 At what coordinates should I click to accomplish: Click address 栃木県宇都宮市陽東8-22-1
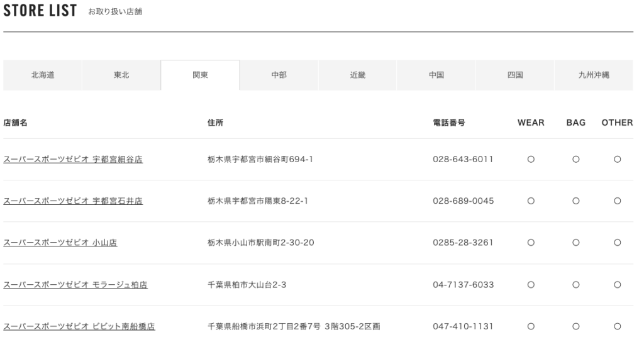point(258,201)
